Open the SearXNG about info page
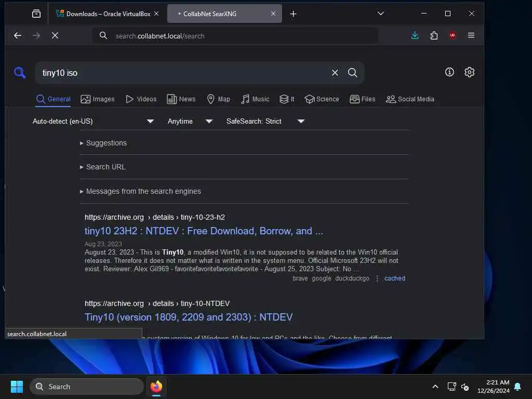Viewport: 532px width, 399px height. [449, 72]
